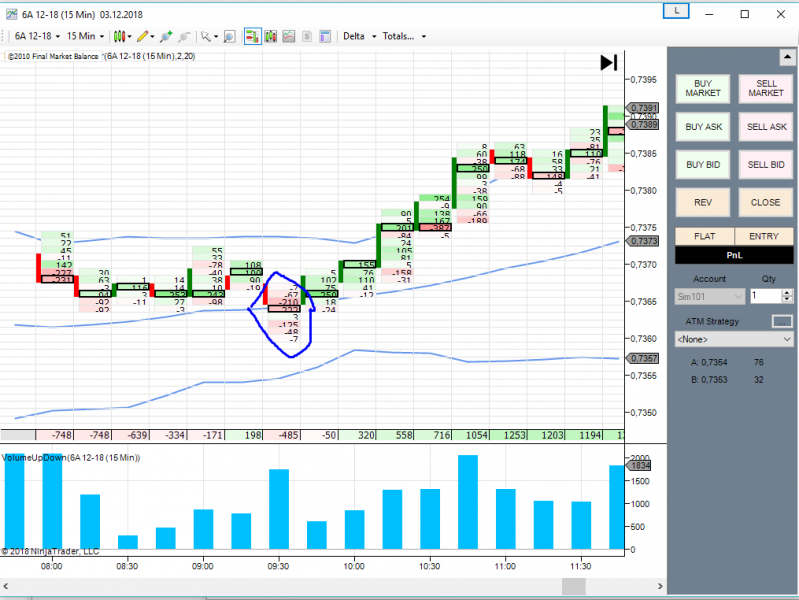Click the REV reverse position button
This screenshot has height=600, width=799.
pos(703,202)
